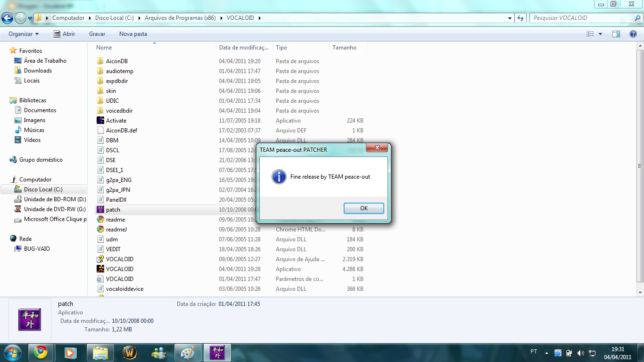The image size is (644, 362).
Task: Select the AiconDB folder icon
Action: coord(100,61)
